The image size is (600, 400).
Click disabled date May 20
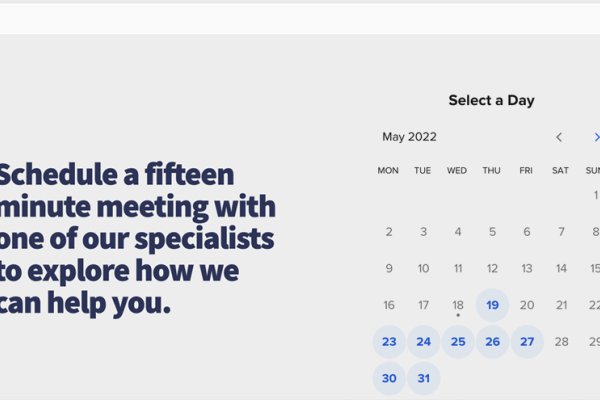point(527,305)
